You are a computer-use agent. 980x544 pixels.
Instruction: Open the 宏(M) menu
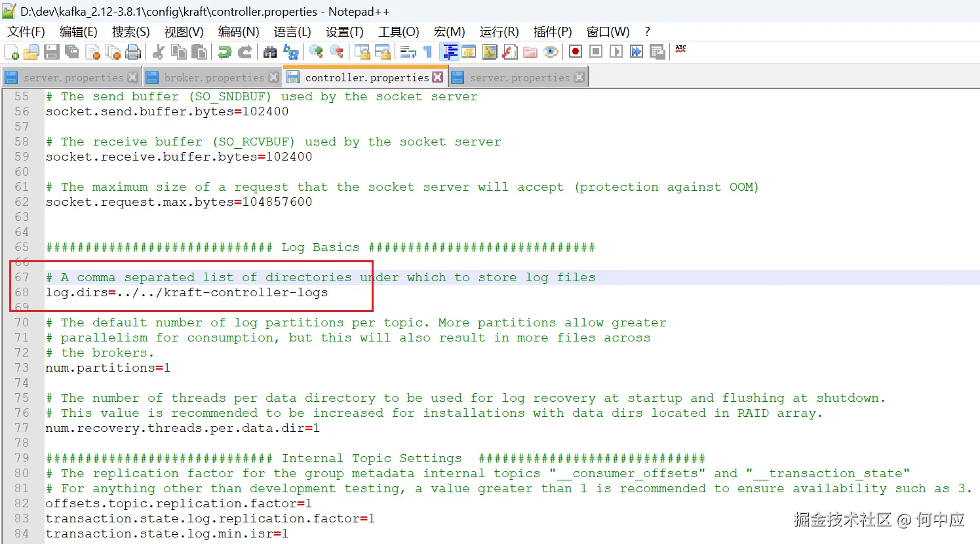pyautogui.click(x=449, y=31)
